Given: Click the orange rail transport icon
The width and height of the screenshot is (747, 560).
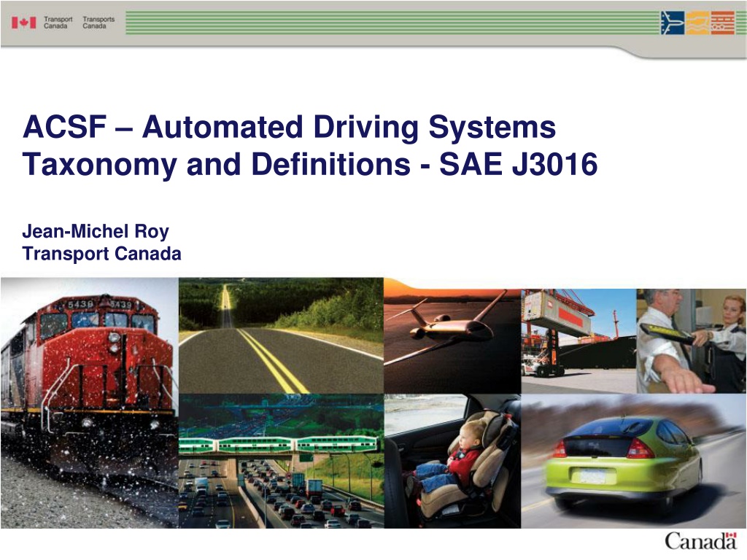Looking at the screenshot, I should 722,23.
